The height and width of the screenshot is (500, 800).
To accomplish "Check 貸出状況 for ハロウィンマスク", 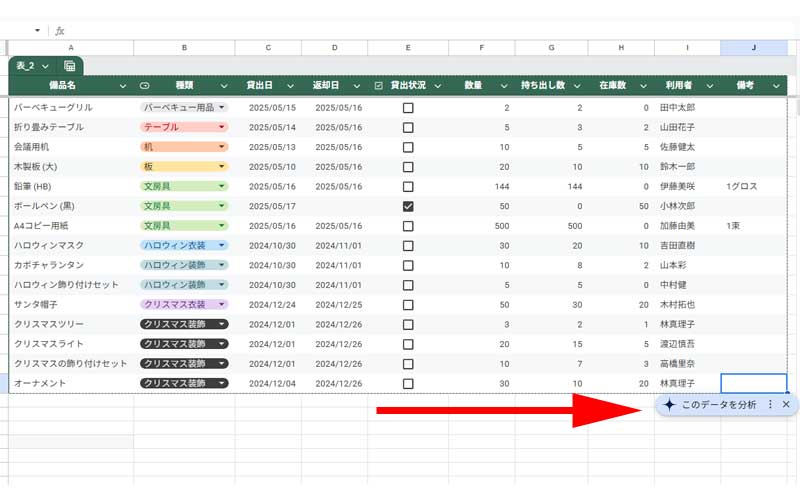I will [408, 246].
